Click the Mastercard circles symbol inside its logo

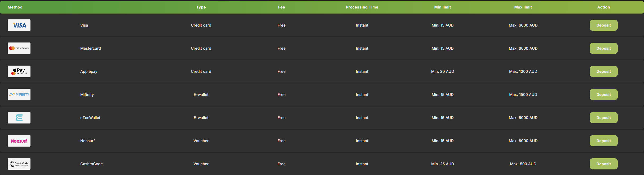tap(12, 48)
